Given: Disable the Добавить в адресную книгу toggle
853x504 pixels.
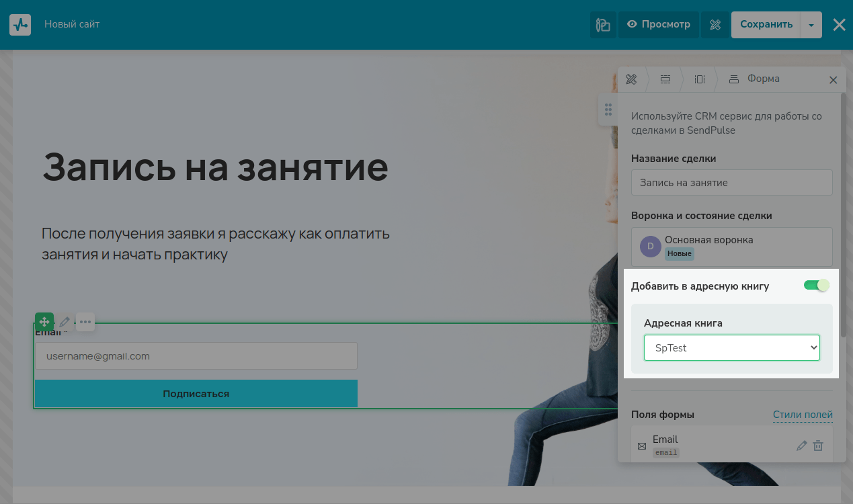Looking at the screenshot, I should coord(817,286).
